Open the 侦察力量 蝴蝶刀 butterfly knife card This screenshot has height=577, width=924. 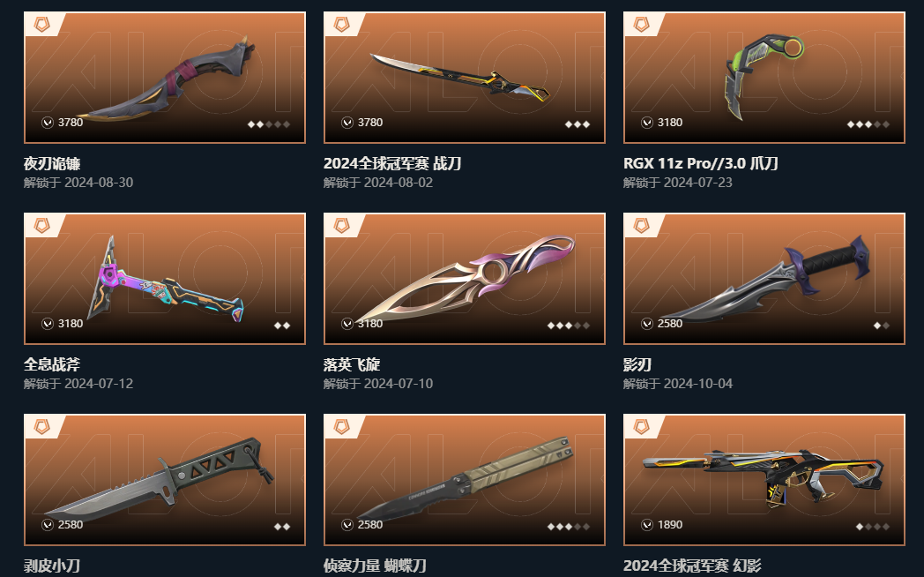coord(465,479)
